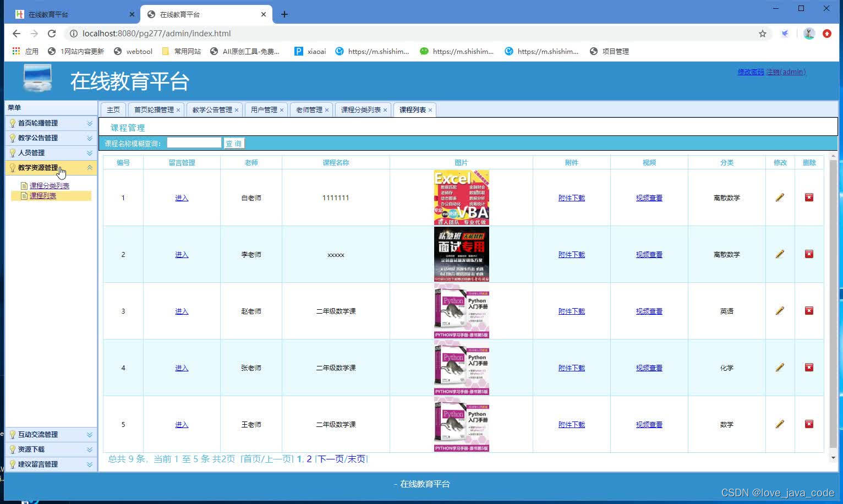The width and height of the screenshot is (843, 504).
Task: Open the 项目管理 bookmark
Action: (609, 51)
